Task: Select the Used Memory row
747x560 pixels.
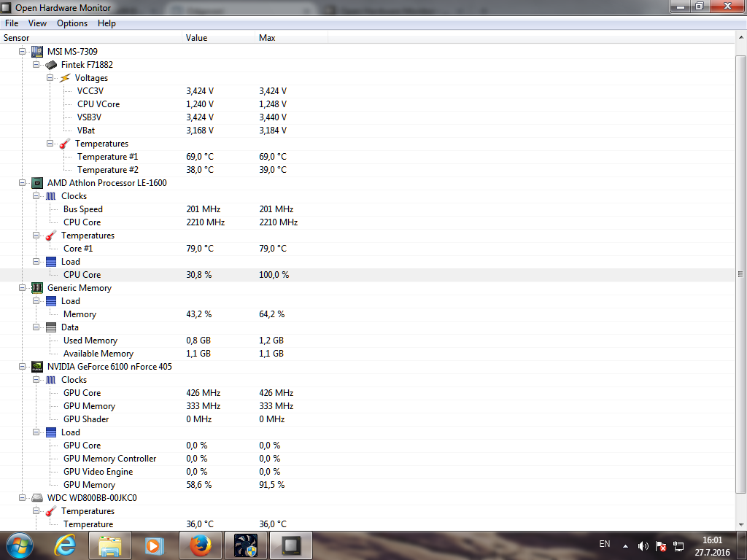Action: click(x=367, y=341)
